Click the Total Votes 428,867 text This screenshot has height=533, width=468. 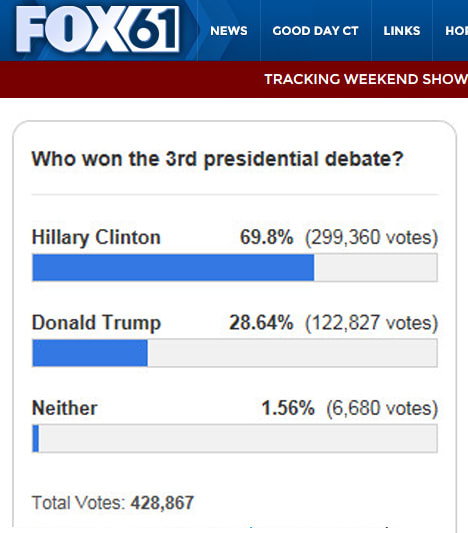(113, 503)
